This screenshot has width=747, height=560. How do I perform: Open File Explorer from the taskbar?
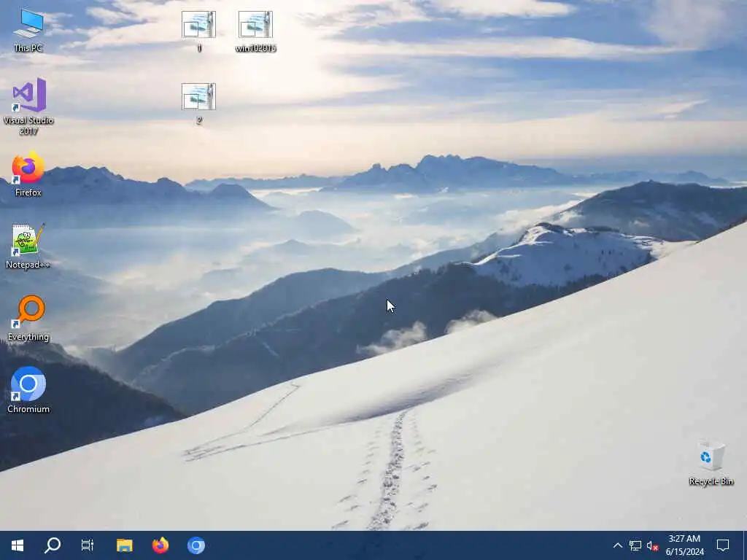pos(125,545)
